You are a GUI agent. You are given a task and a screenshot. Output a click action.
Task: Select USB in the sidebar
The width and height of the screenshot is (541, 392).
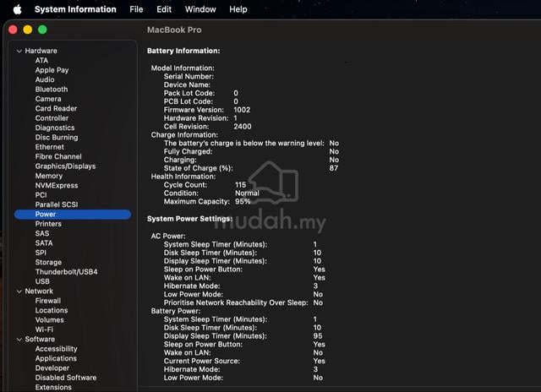click(x=42, y=281)
